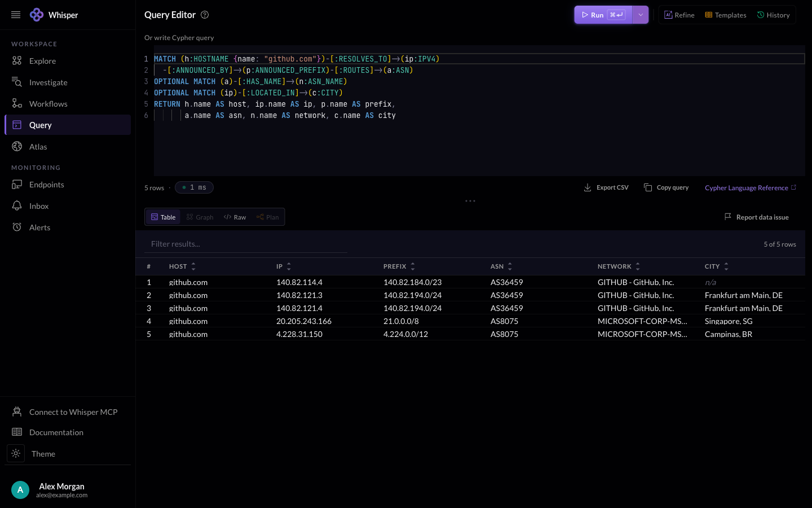
Task: Run the Cypher query
Action: 603,15
